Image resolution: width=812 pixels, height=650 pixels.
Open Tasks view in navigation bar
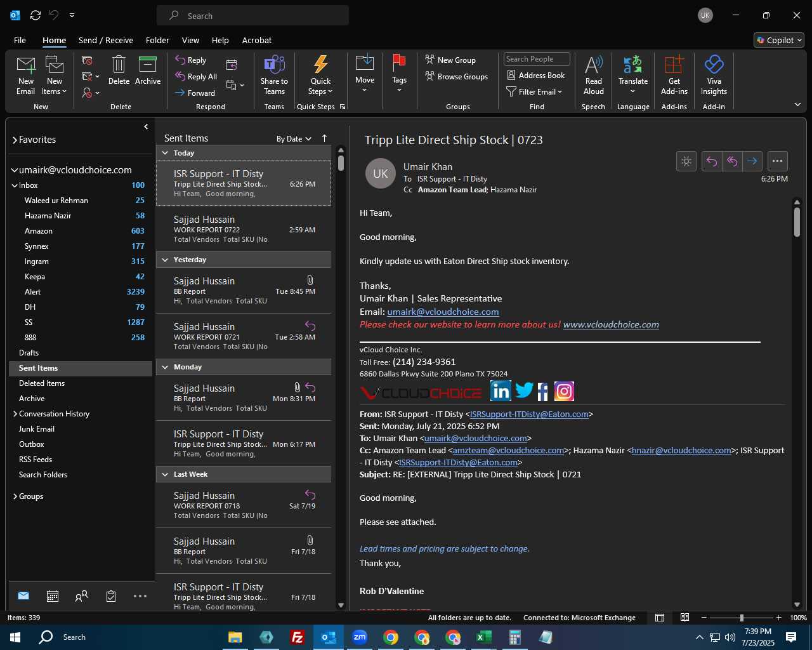click(111, 596)
